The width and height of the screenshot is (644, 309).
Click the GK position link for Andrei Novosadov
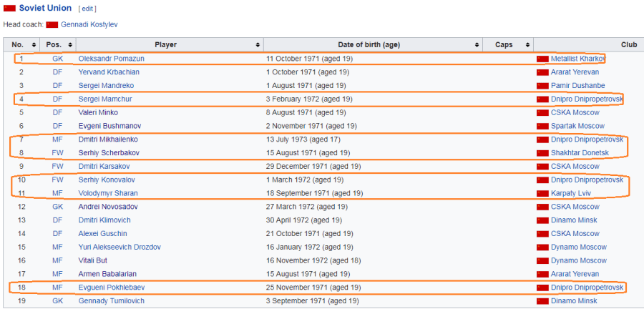[57, 207]
